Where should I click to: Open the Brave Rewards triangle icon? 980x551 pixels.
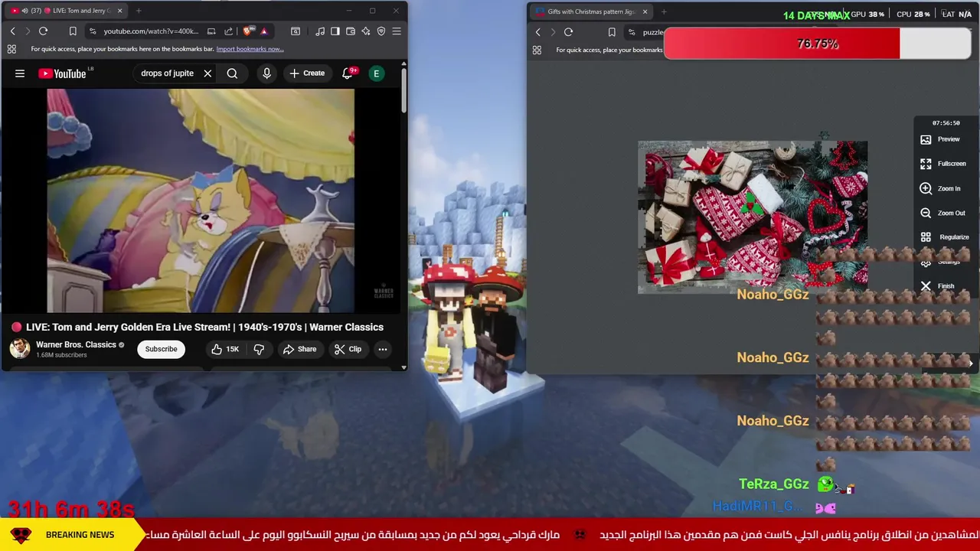[x=263, y=31]
